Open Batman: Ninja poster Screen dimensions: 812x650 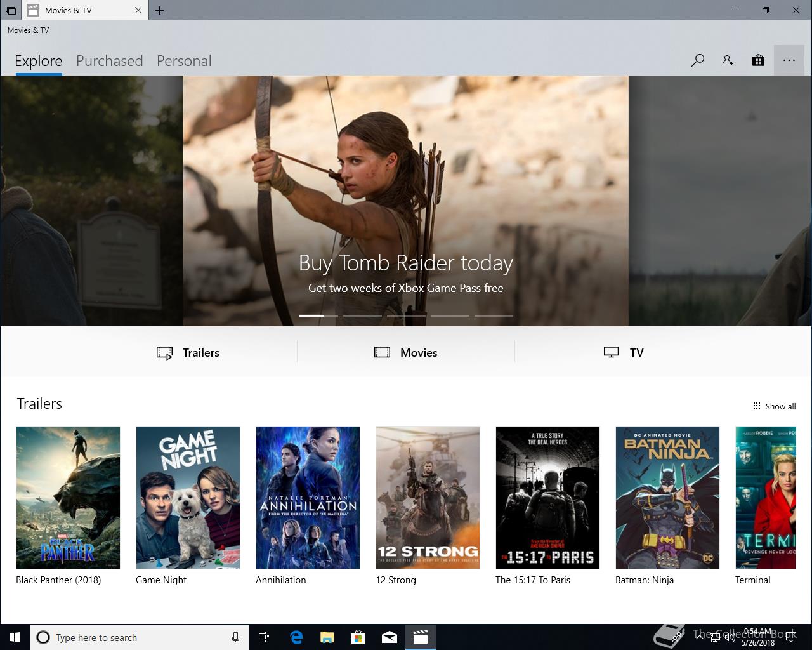coord(667,498)
